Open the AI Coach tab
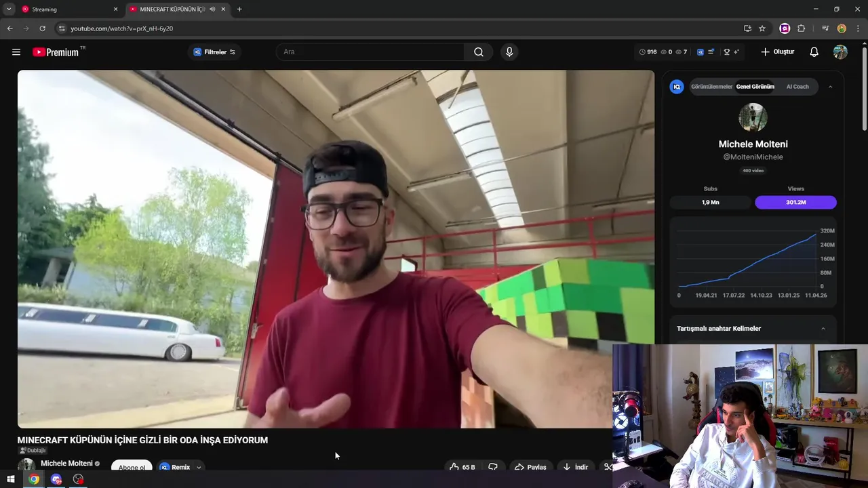868x488 pixels. [797, 87]
